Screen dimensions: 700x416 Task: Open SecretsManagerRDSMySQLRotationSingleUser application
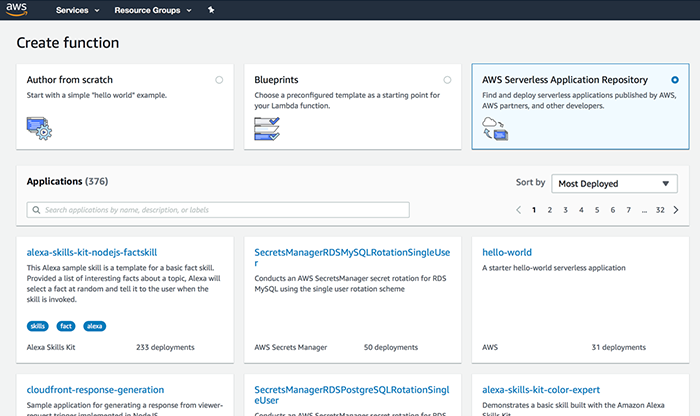[x=352, y=258]
